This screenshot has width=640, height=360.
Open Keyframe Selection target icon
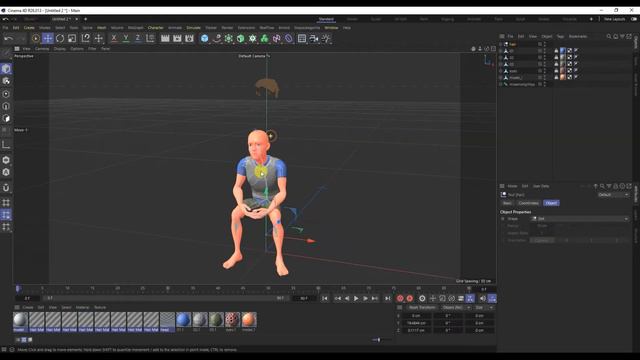point(422,298)
